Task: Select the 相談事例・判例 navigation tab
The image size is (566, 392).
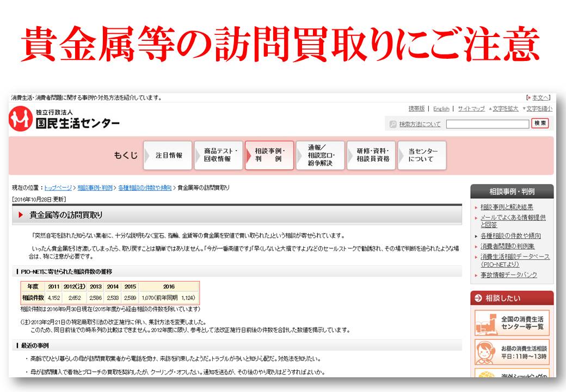Action: [x=269, y=155]
